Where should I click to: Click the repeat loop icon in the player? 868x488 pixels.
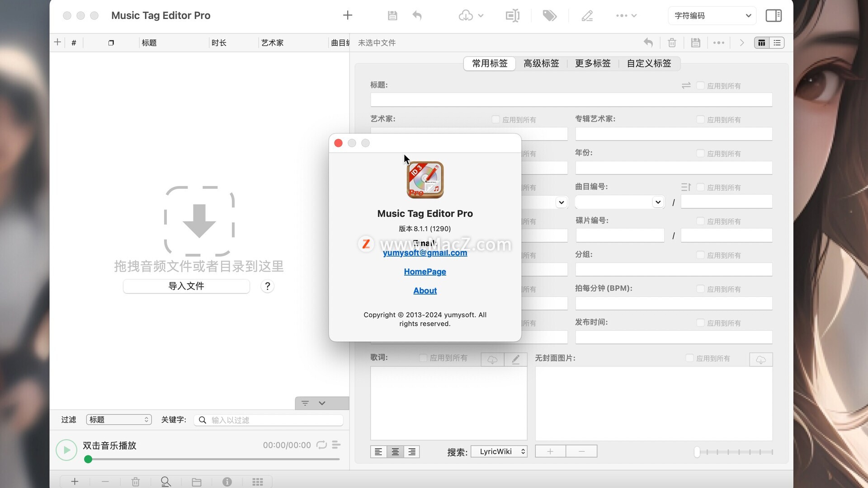point(321,445)
